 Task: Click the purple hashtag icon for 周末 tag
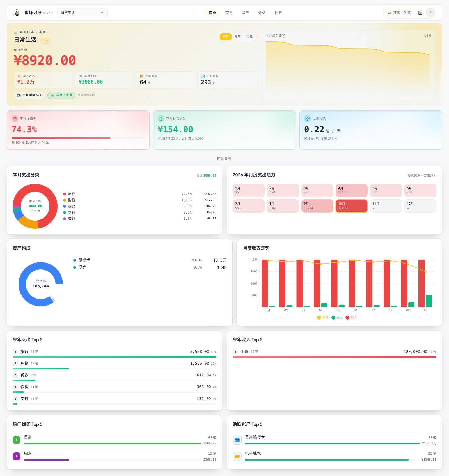(17, 456)
